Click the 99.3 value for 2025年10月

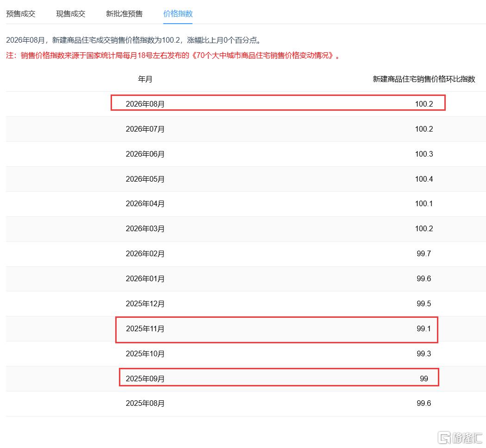click(x=424, y=353)
